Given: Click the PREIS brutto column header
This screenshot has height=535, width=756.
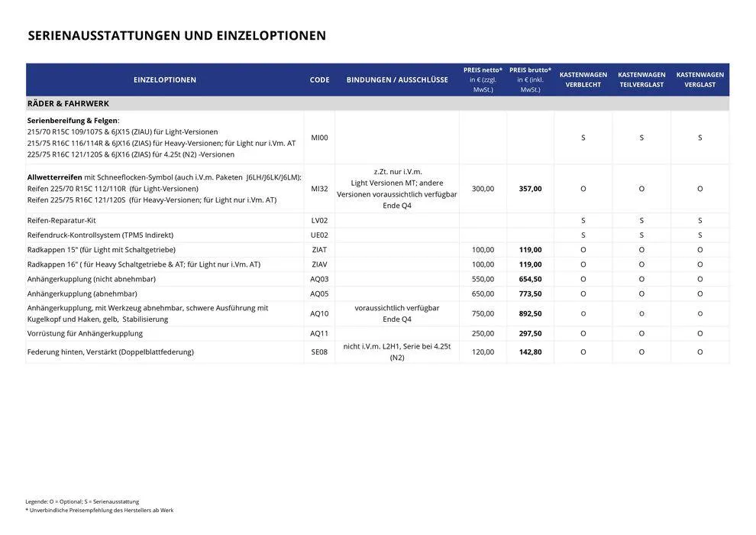Looking at the screenshot, I should coord(530,79).
